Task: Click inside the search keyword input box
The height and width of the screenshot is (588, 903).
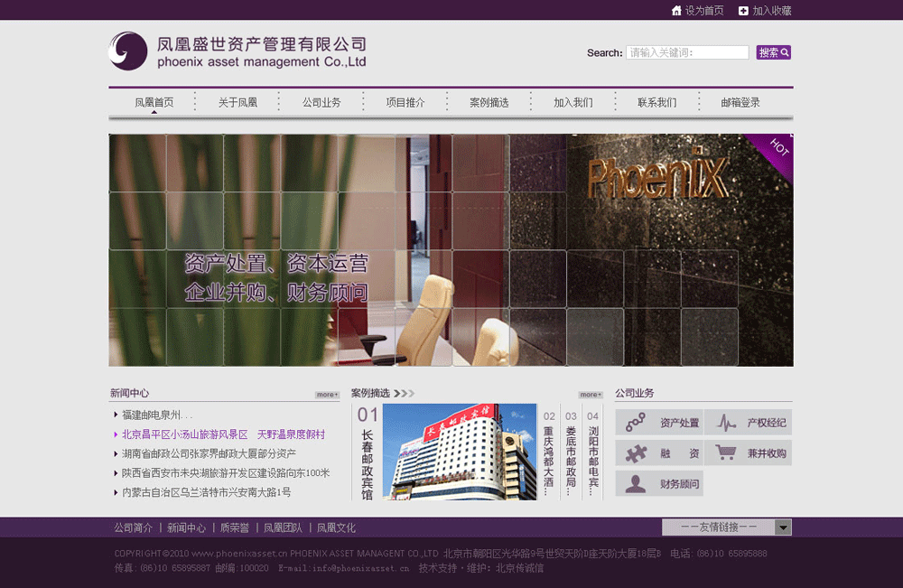Action: click(685, 52)
